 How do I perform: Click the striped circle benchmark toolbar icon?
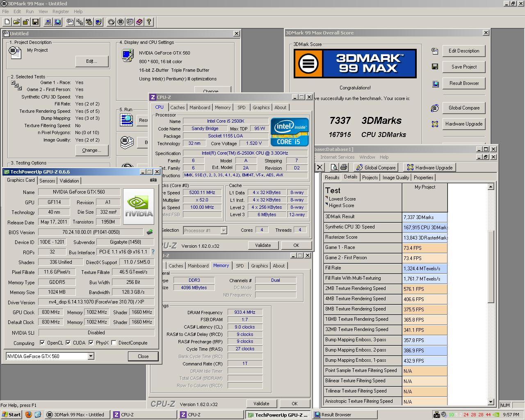(x=121, y=22)
